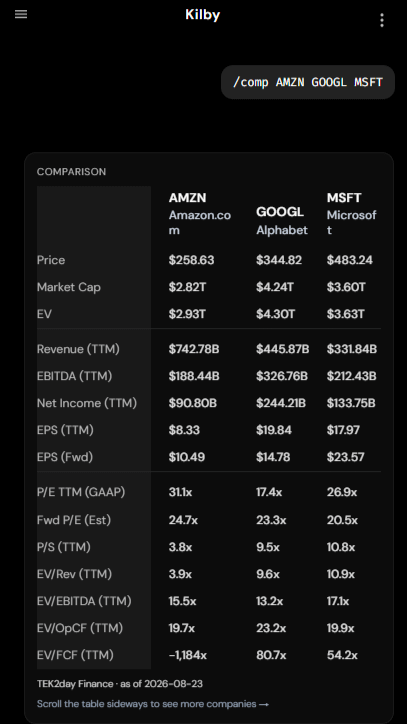This screenshot has height=724, width=407.
Task: Click the Revenue (TTM) row label
Action: click(78, 349)
